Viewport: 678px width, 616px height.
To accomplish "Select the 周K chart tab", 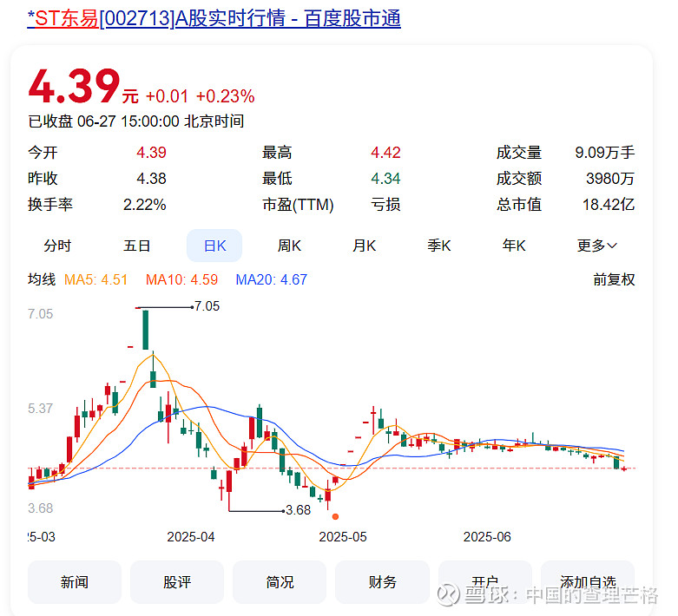I will tap(289, 246).
